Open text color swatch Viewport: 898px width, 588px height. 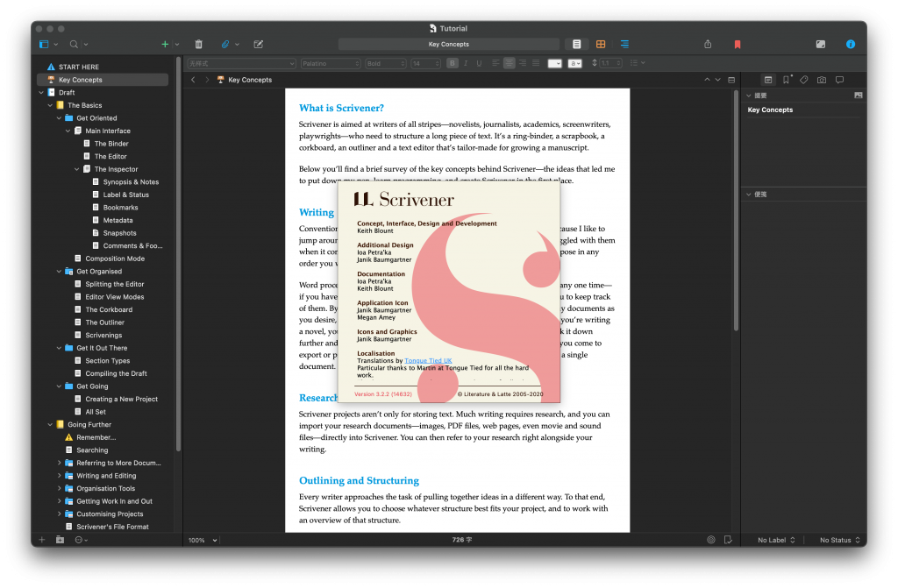coord(554,64)
